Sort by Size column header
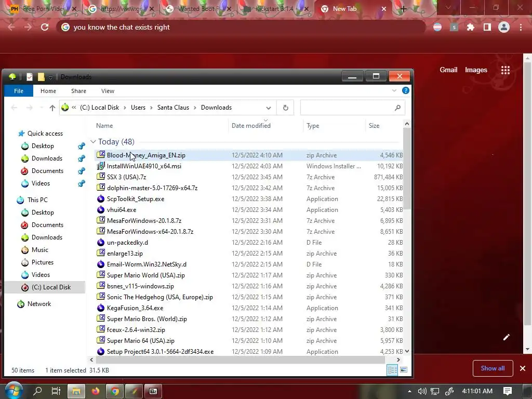 click(x=374, y=126)
